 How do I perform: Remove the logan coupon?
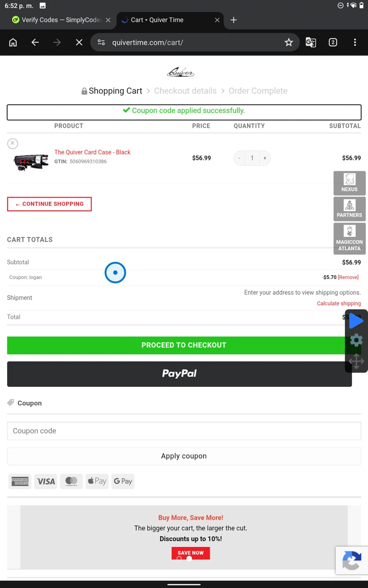[x=348, y=277]
